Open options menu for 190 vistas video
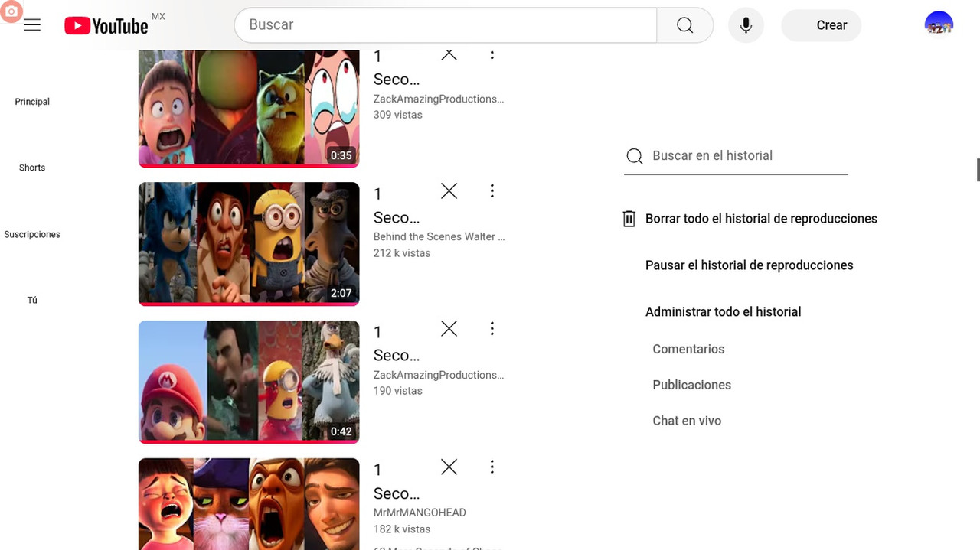 pos(492,329)
